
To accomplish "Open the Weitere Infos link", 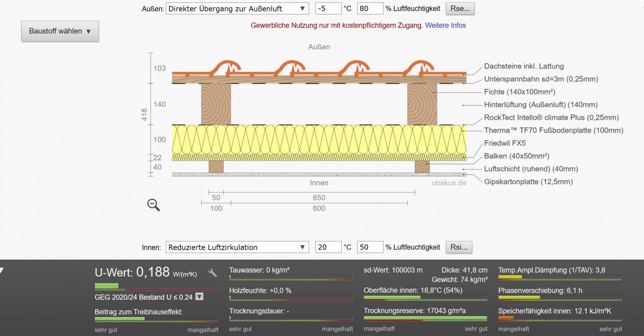I will (x=445, y=26).
